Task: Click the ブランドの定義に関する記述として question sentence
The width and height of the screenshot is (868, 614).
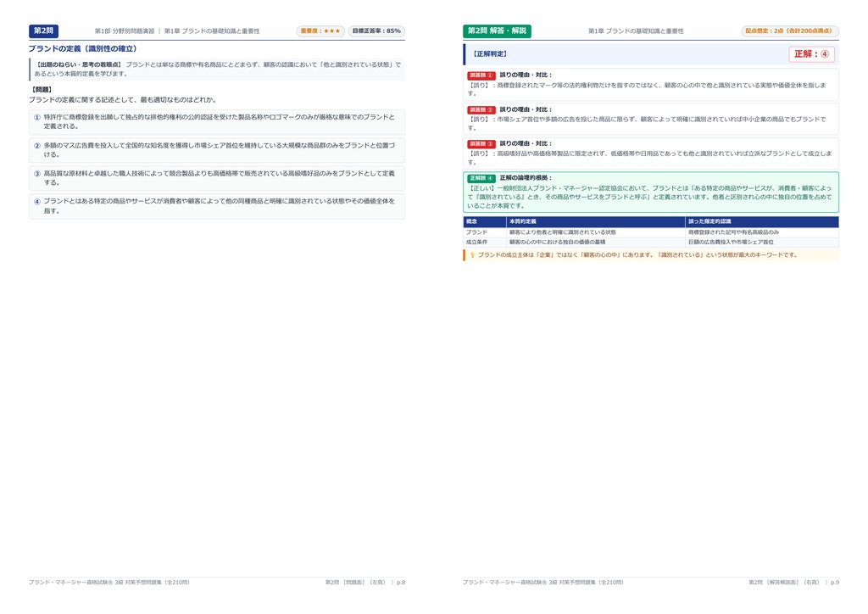Action: click(x=122, y=100)
